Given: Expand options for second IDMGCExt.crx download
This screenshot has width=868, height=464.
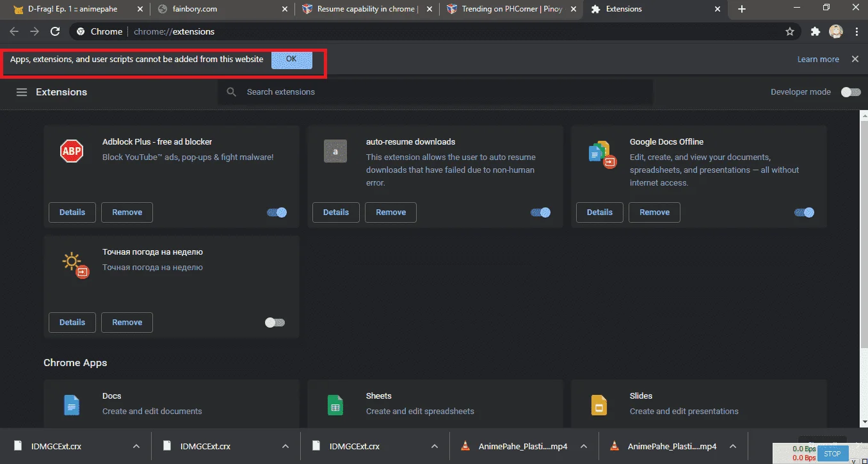Looking at the screenshot, I should (285, 447).
